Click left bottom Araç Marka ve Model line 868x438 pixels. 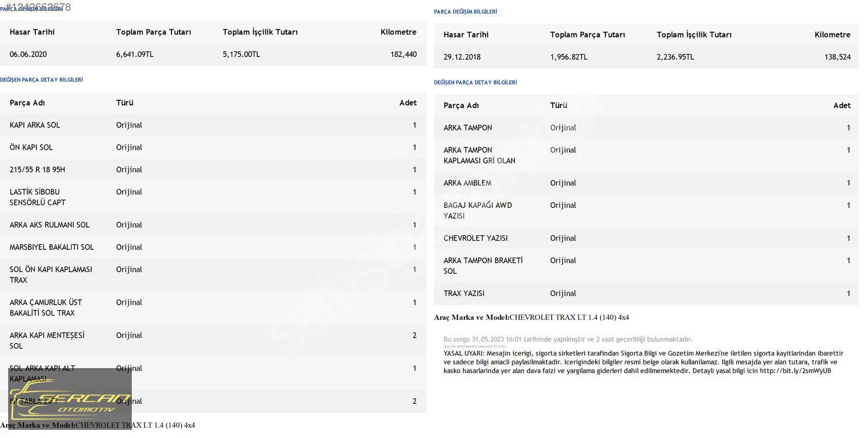point(98,425)
